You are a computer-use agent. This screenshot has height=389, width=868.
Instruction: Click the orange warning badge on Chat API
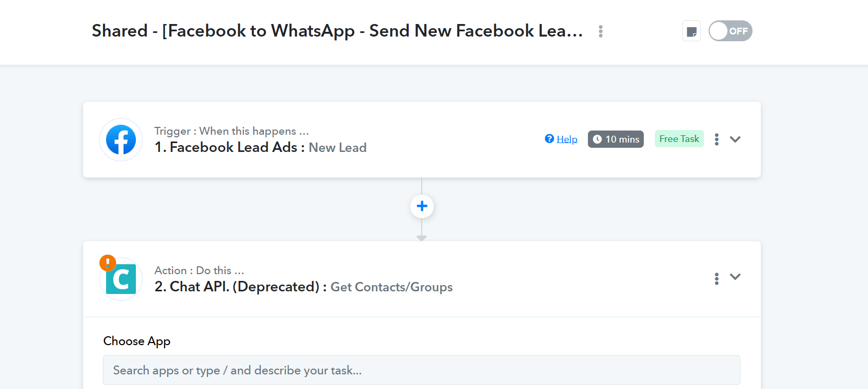coord(108,263)
